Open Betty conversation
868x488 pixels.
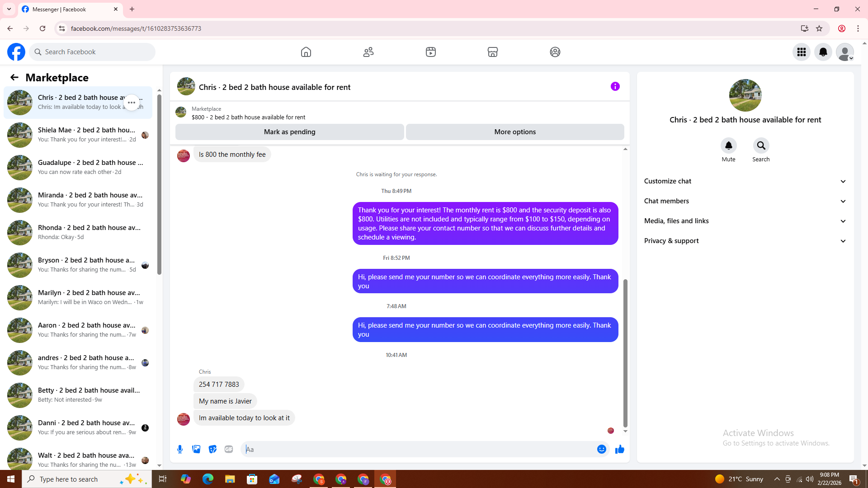(78, 395)
